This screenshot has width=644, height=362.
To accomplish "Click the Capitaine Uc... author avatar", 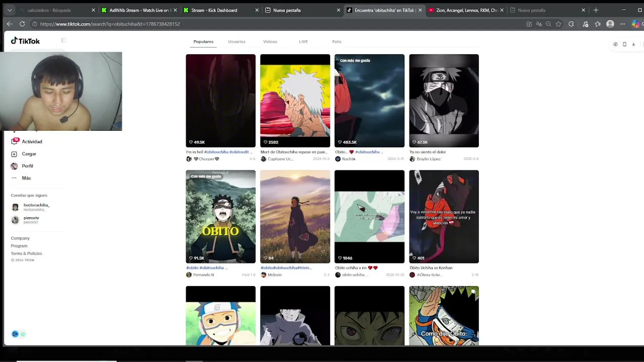I will [263, 159].
